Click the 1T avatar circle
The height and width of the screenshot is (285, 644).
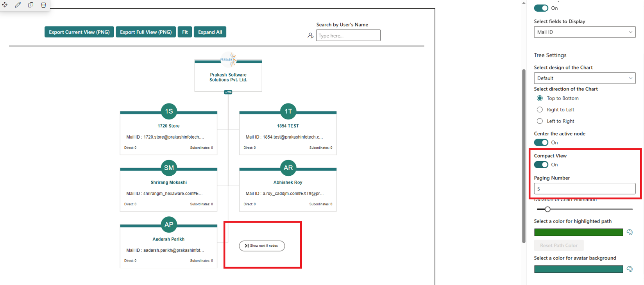pyautogui.click(x=288, y=111)
